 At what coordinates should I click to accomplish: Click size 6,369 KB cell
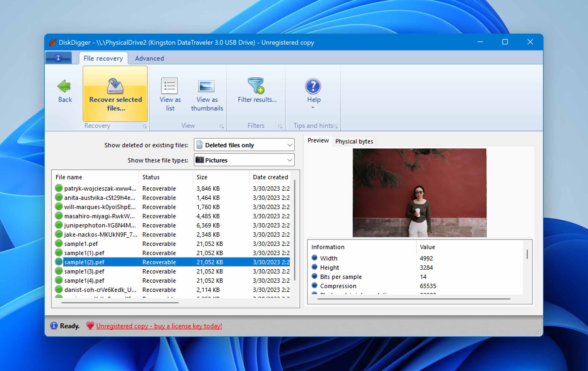point(208,225)
